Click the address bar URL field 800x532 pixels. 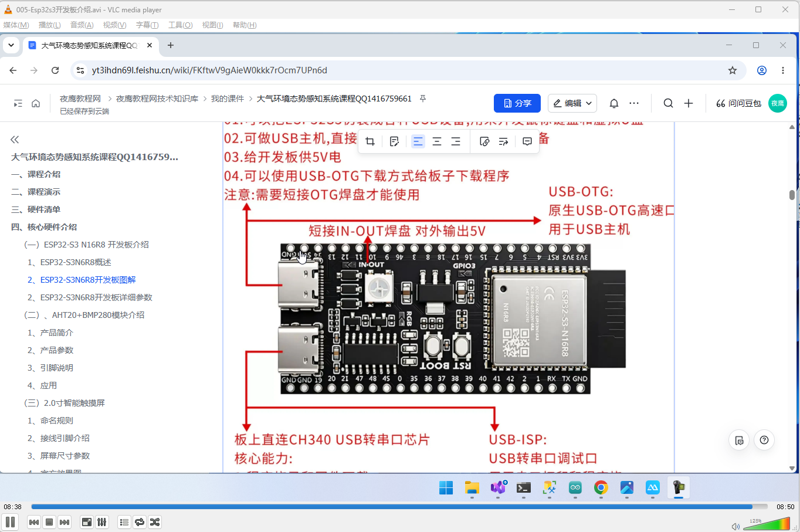408,70
